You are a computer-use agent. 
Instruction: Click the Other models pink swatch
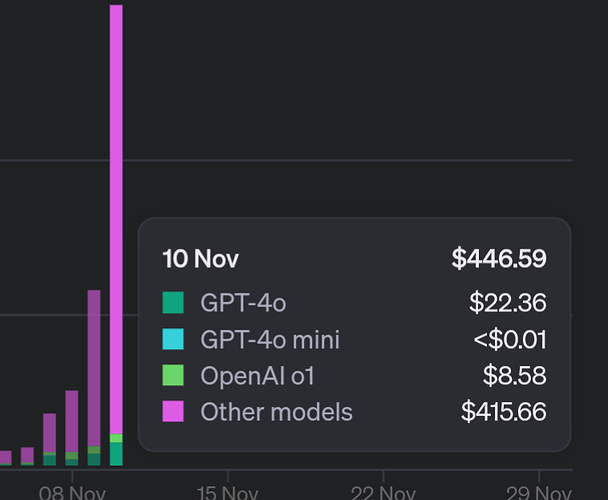(x=173, y=411)
